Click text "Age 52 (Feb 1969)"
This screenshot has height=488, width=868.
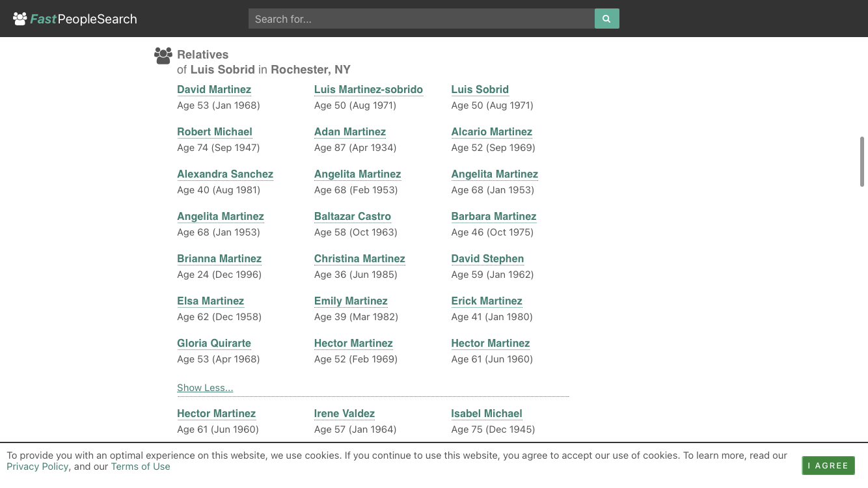tap(356, 359)
